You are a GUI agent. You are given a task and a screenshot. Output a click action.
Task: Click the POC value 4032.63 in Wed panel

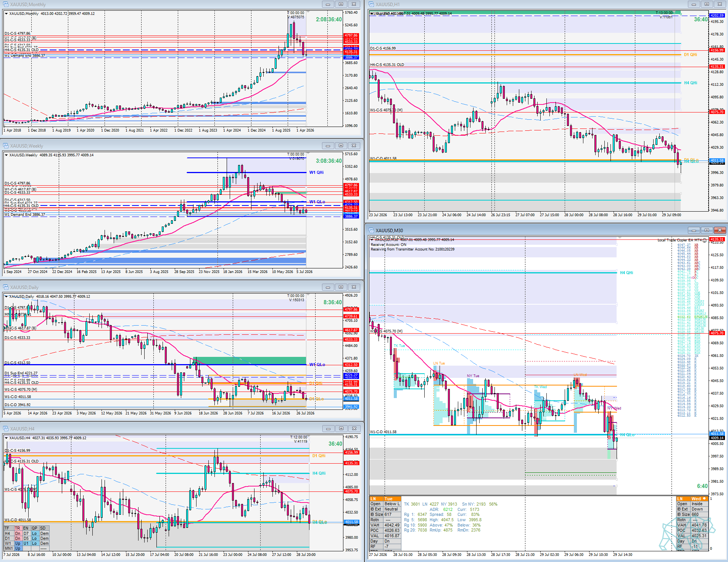pos(699,531)
